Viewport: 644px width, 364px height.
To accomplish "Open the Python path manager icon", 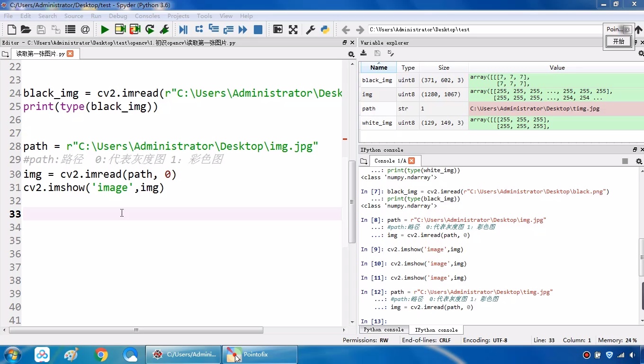I will tap(325, 30).
